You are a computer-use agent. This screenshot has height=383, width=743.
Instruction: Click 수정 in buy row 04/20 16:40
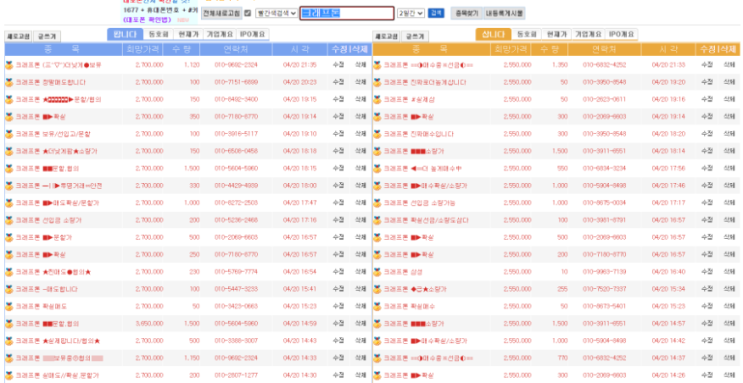click(x=707, y=272)
